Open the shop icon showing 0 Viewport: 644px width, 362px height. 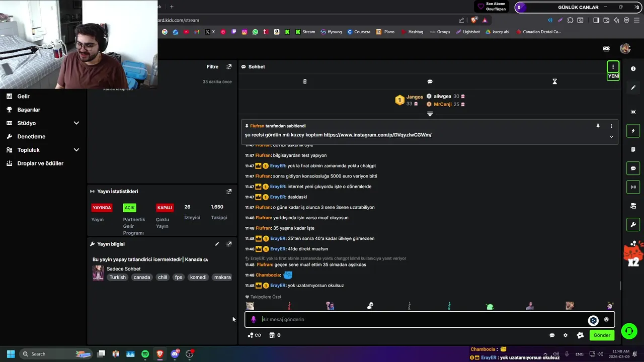click(275, 335)
